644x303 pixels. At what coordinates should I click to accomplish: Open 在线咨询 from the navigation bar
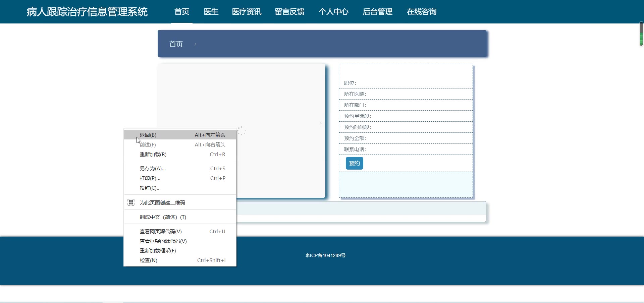(x=421, y=12)
